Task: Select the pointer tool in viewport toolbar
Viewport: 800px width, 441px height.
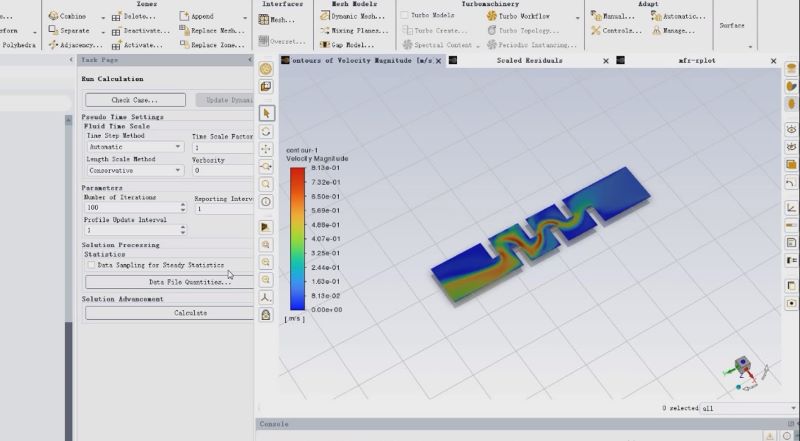Action: click(x=266, y=113)
